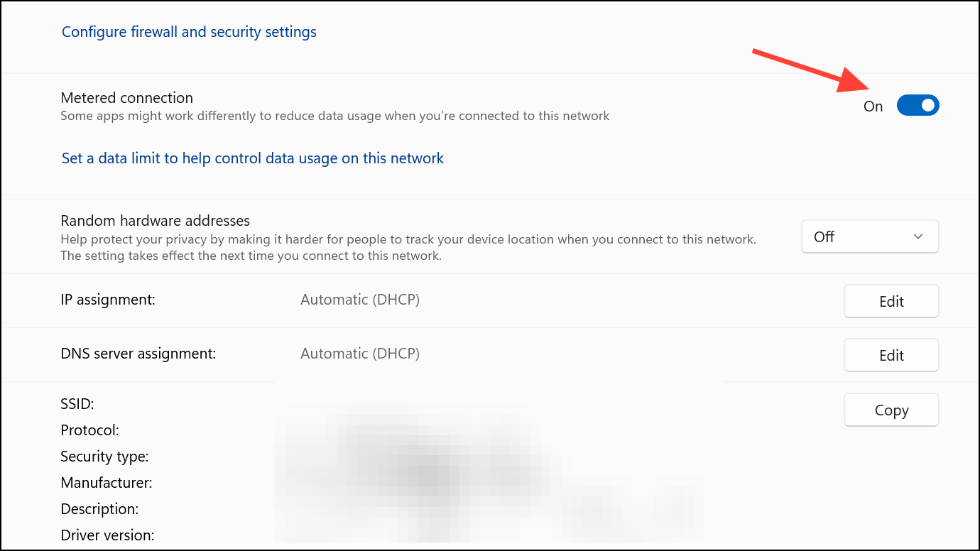Click chevron arrow in hardware addresses dropdown

(918, 237)
